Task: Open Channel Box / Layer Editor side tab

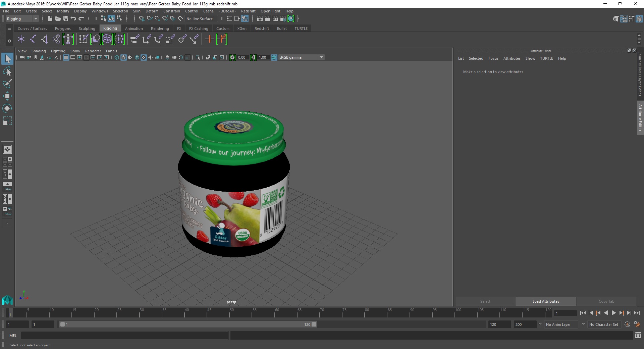Action: tap(640, 74)
